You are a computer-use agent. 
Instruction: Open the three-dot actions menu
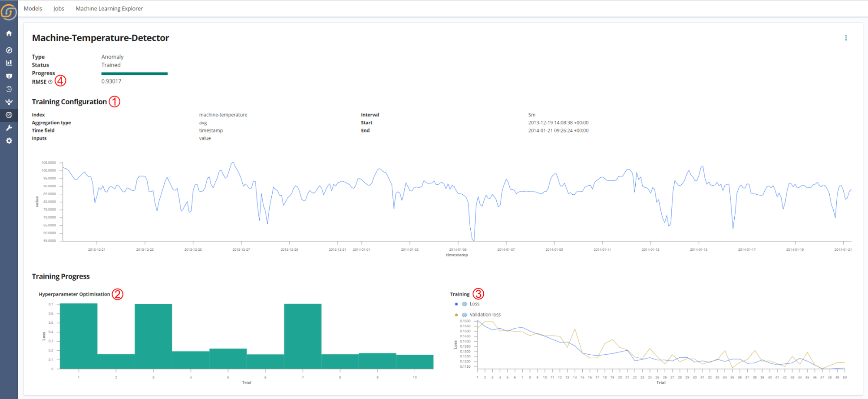846,38
